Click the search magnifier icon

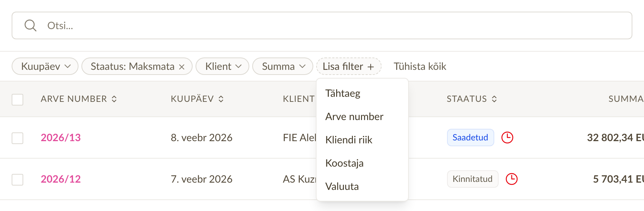click(x=30, y=25)
